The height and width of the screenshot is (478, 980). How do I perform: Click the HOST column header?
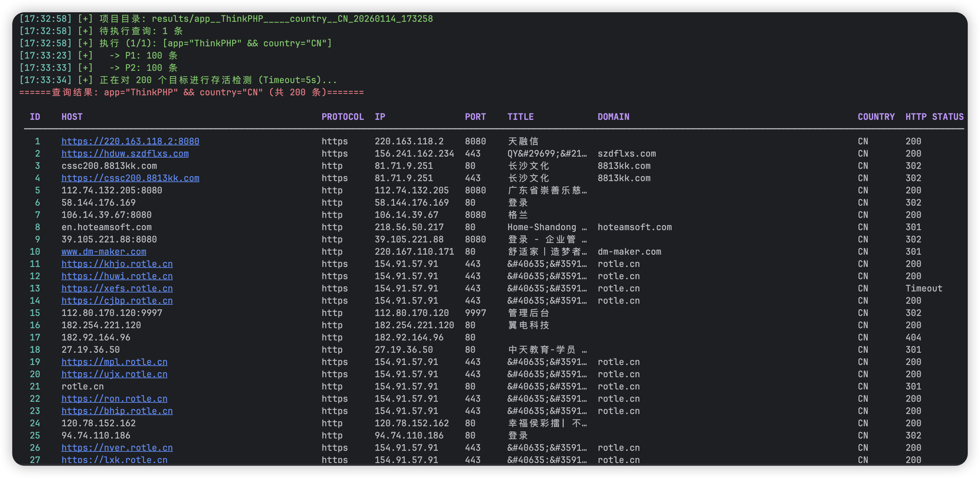72,117
